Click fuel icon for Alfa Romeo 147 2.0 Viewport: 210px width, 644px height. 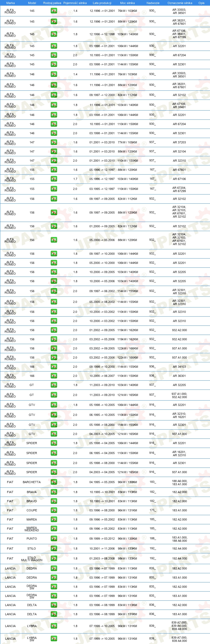pos(54,161)
